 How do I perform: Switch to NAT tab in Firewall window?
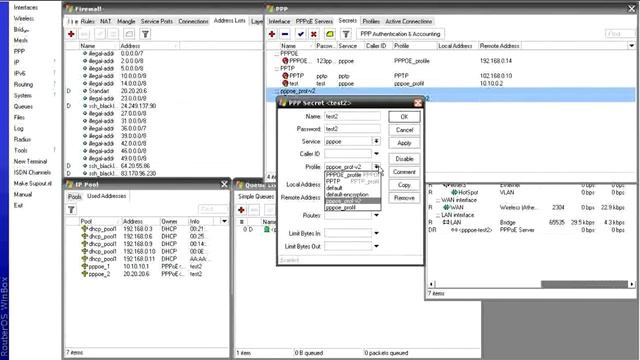105,21
